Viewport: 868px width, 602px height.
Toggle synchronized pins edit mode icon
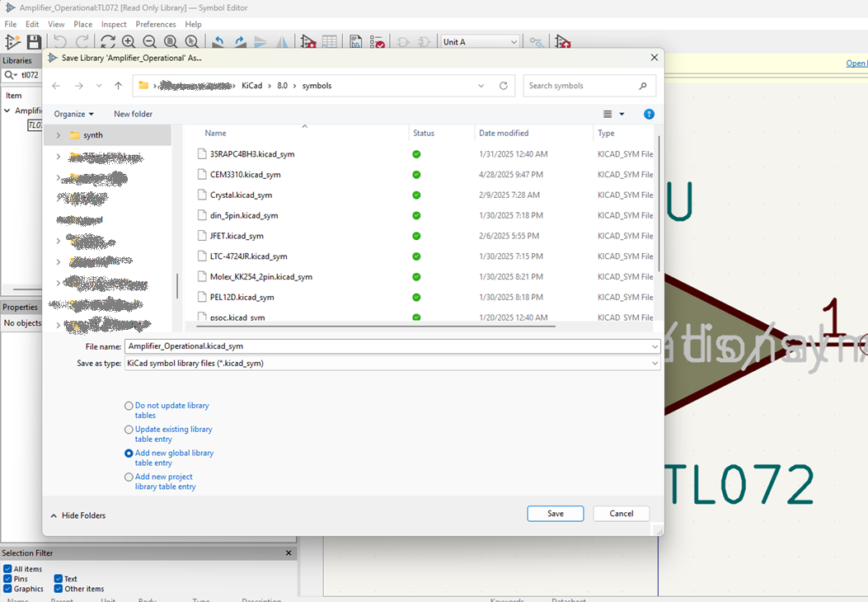[536, 42]
